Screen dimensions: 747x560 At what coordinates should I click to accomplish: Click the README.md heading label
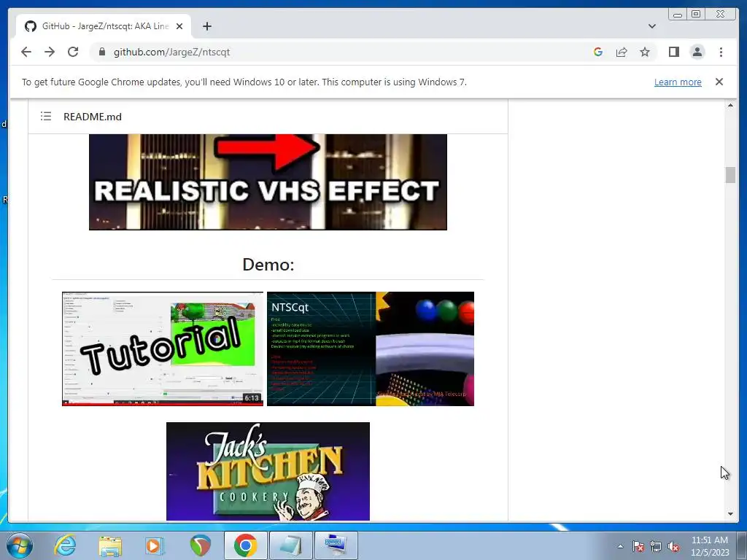tap(93, 117)
